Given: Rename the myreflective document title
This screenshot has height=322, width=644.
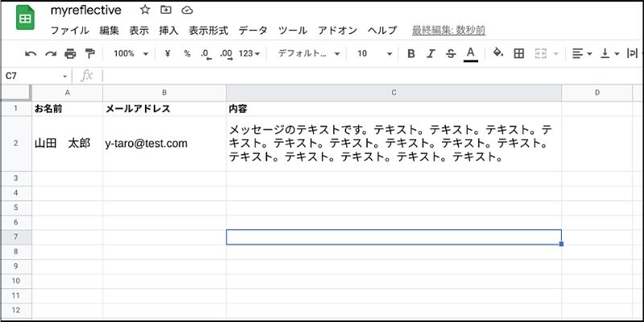Looking at the screenshot, I should pyautogui.click(x=86, y=10).
